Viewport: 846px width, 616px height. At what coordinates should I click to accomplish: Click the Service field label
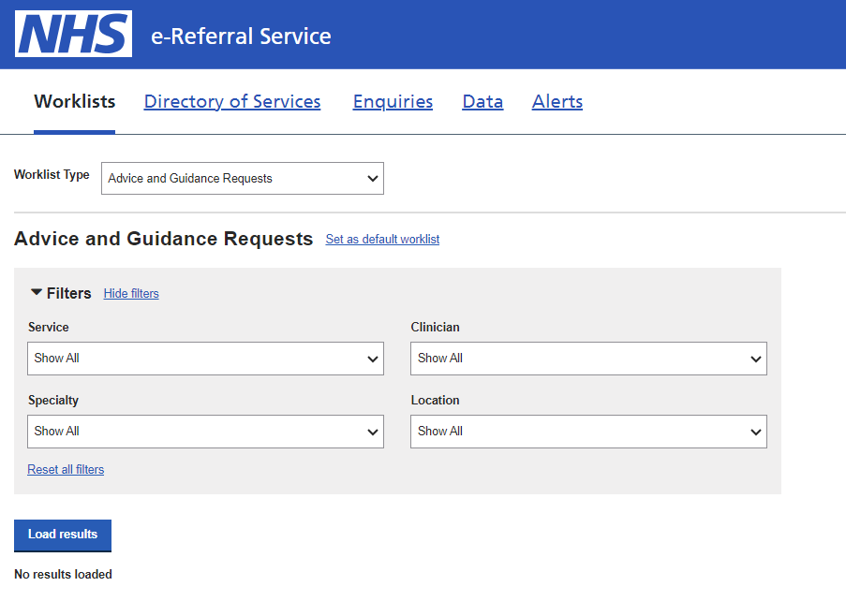(49, 327)
